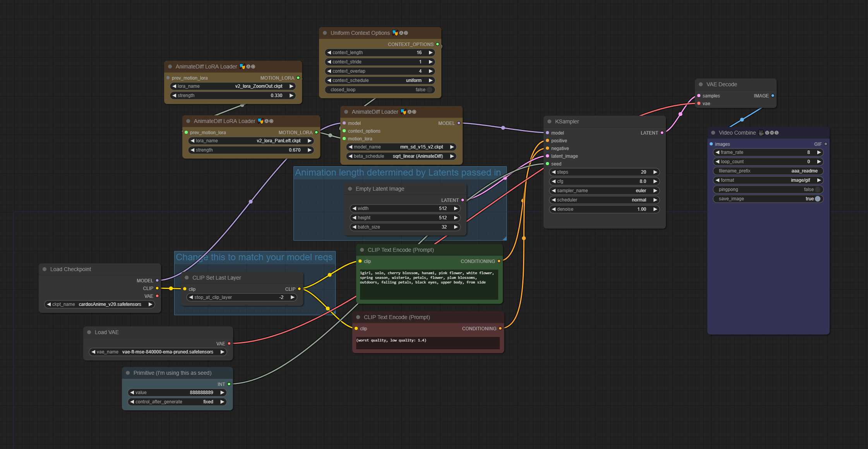868x449 pixels.
Task: Collapse the Load Checkpoint node dot
Action: [45, 269]
